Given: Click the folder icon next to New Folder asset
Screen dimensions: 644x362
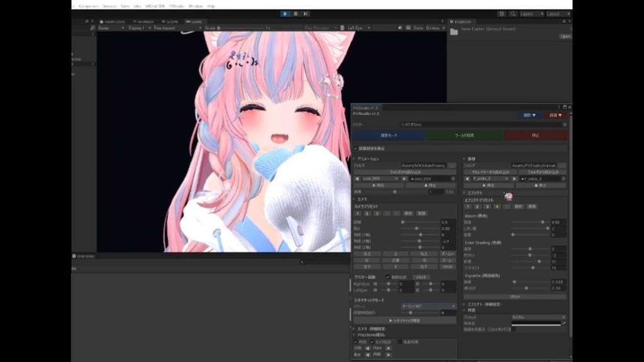Looking at the screenshot, I should coord(454,30).
